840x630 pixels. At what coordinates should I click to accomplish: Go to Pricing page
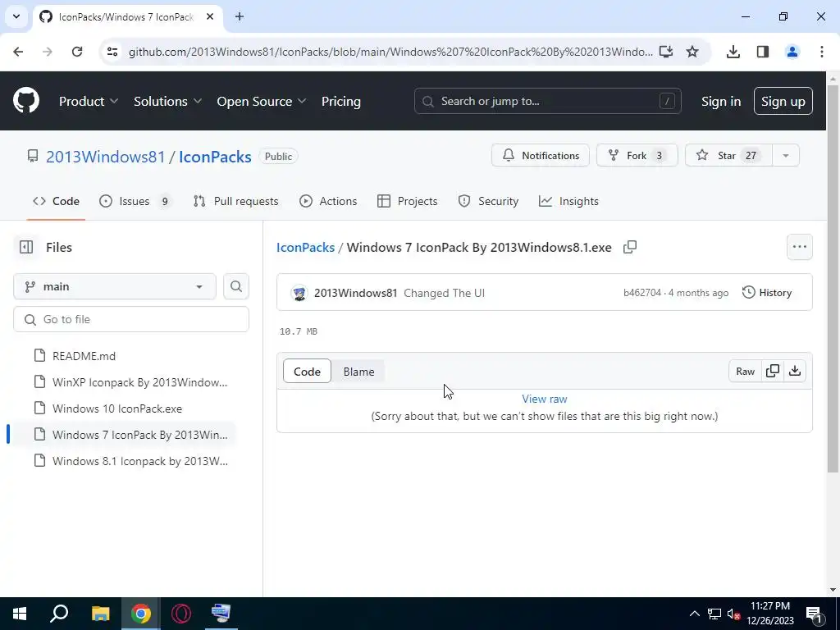pos(340,101)
